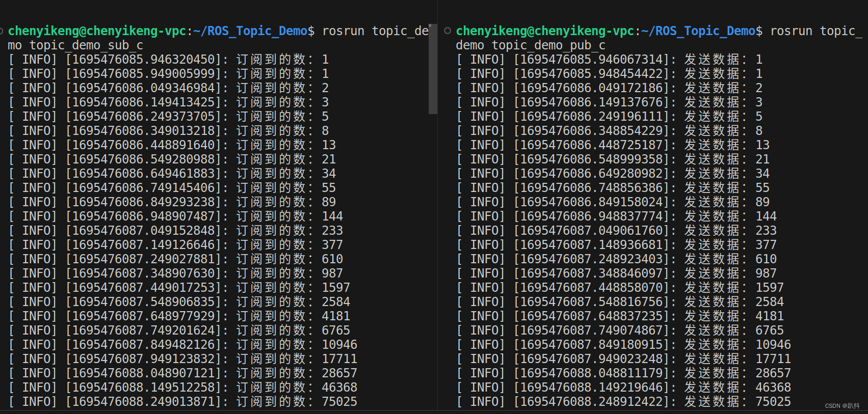
Task: Click publisher line with timestamp 1695476088.149219646
Action: pos(624,388)
